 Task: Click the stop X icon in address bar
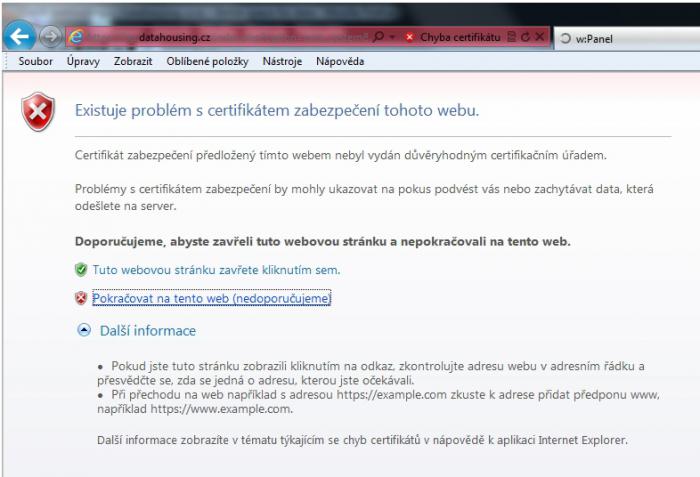click(540, 37)
